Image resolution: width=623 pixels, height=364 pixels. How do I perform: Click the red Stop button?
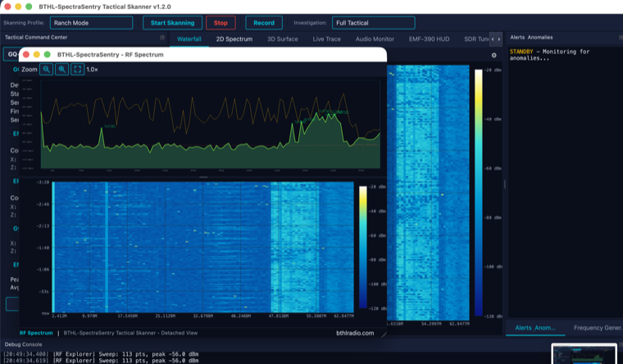point(221,23)
